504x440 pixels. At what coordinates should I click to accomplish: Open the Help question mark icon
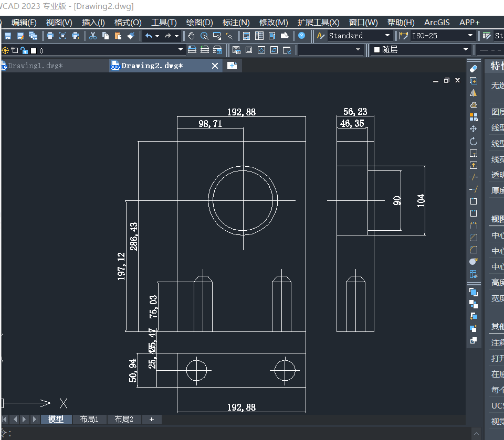tap(301, 36)
